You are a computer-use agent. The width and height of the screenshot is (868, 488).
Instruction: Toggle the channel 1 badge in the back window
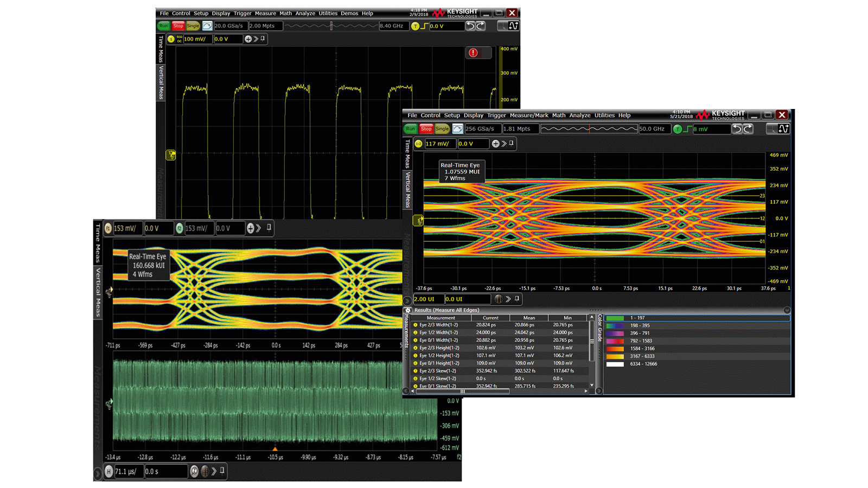click(171, 39)
